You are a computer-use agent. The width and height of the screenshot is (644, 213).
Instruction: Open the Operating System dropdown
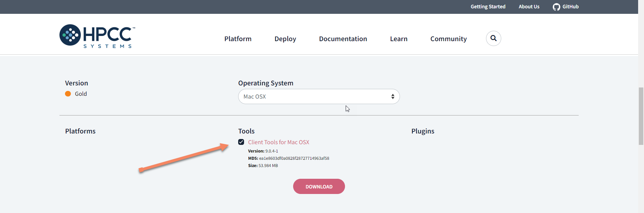point(318,96)
